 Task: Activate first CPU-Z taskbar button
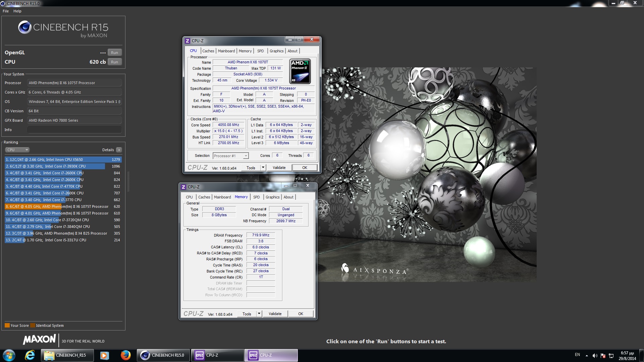(x=217, y=355)
